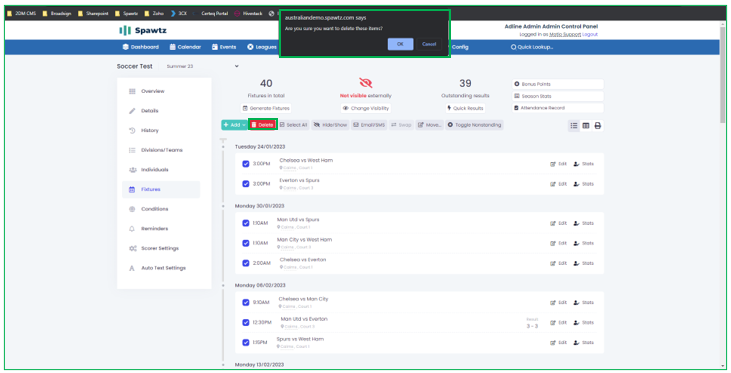The height and width of the screenshot is (373, 731).
Task: Edit the Chelsea vs Everton fixture
Action: pos(559,263)
